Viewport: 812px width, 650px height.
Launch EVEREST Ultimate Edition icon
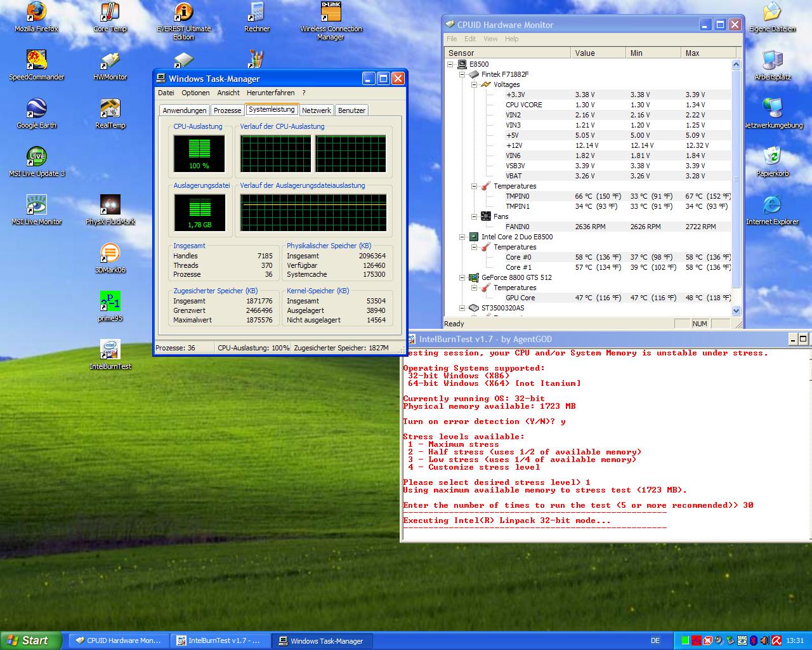[x=183, y=21]
